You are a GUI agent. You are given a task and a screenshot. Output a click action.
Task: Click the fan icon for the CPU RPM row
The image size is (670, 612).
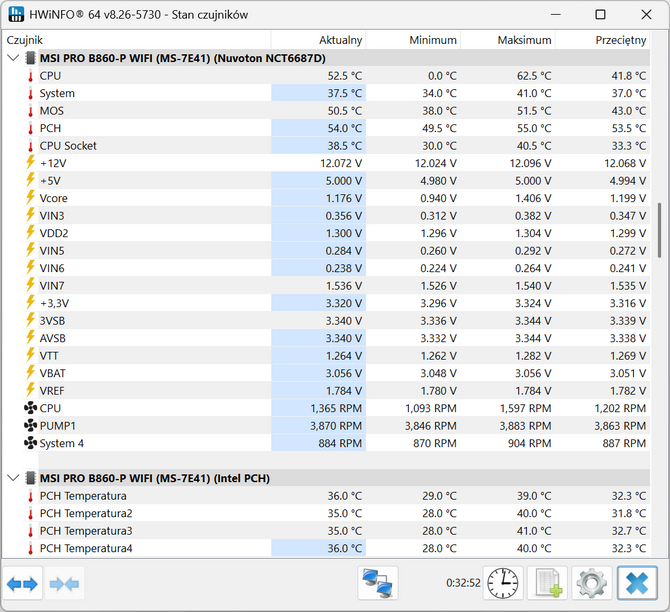click(x=30, y=408)
